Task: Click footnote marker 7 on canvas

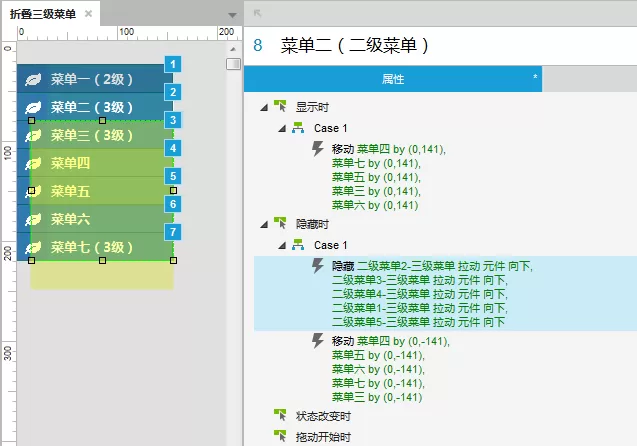Action: click(173, 232)
